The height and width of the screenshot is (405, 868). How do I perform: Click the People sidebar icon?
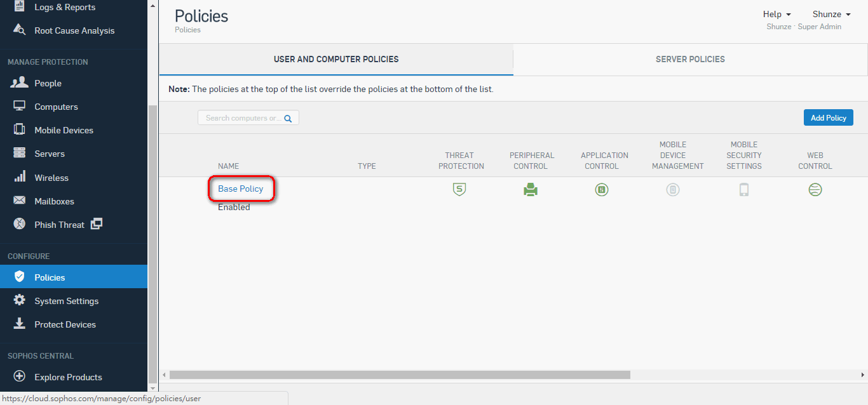click(x=20, y=83)
